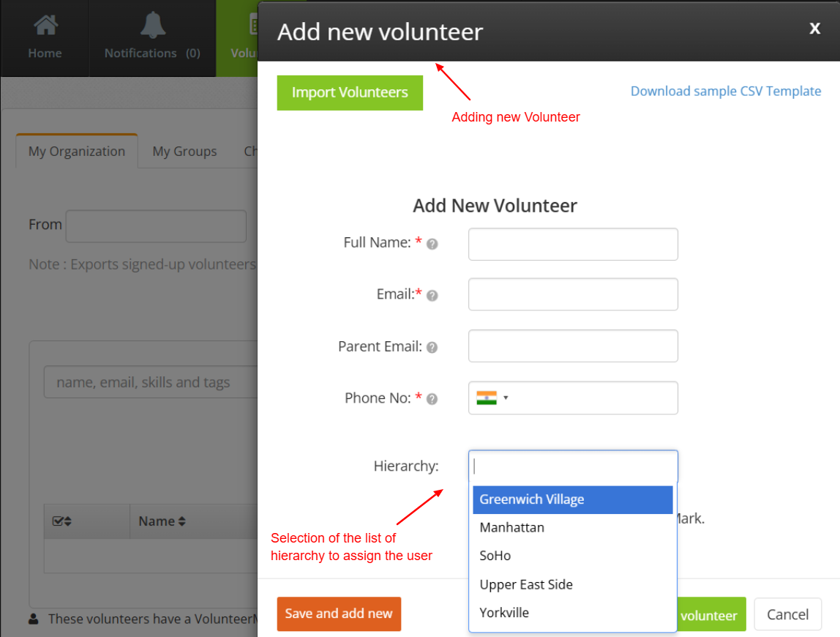840x637 pixels.
Task: Open the Notifications bell icon
Action: [x=151, y=25]
